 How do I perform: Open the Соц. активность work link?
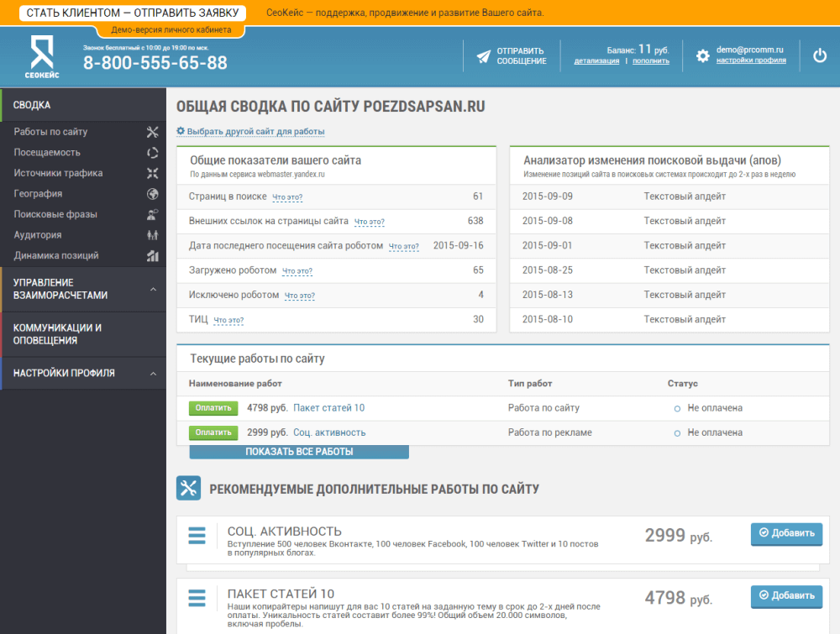329,432
